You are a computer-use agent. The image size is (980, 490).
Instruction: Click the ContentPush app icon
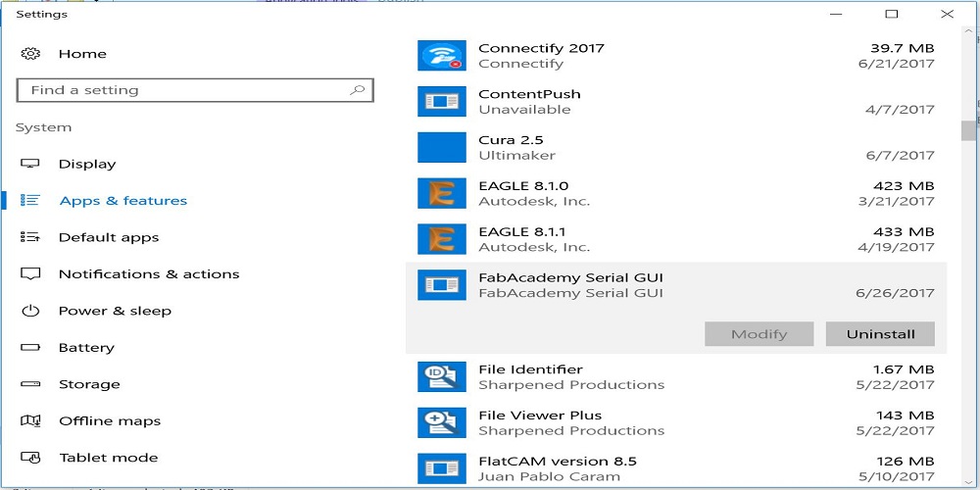point(442,101)
